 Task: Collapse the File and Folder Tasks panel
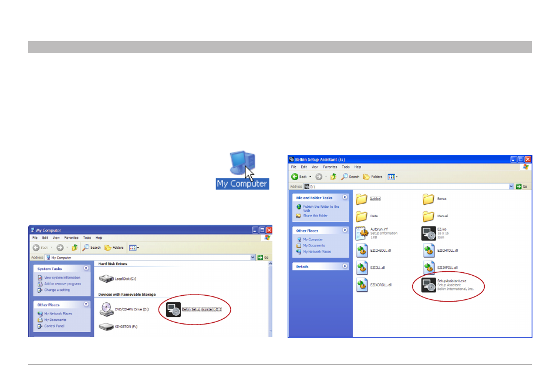(x=345, y=197)
